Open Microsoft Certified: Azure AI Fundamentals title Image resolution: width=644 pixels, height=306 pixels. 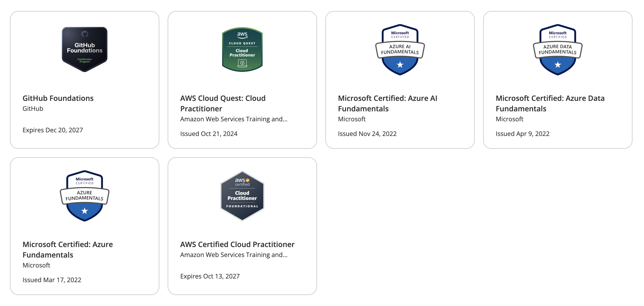pyautogui.click(x=387, y=103)
